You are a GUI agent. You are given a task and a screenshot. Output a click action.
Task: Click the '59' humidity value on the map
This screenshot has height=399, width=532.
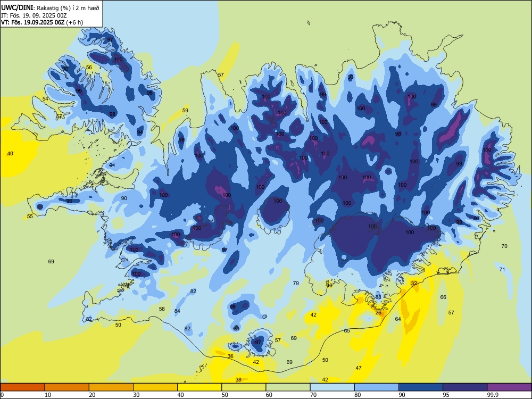pos(185,110)
